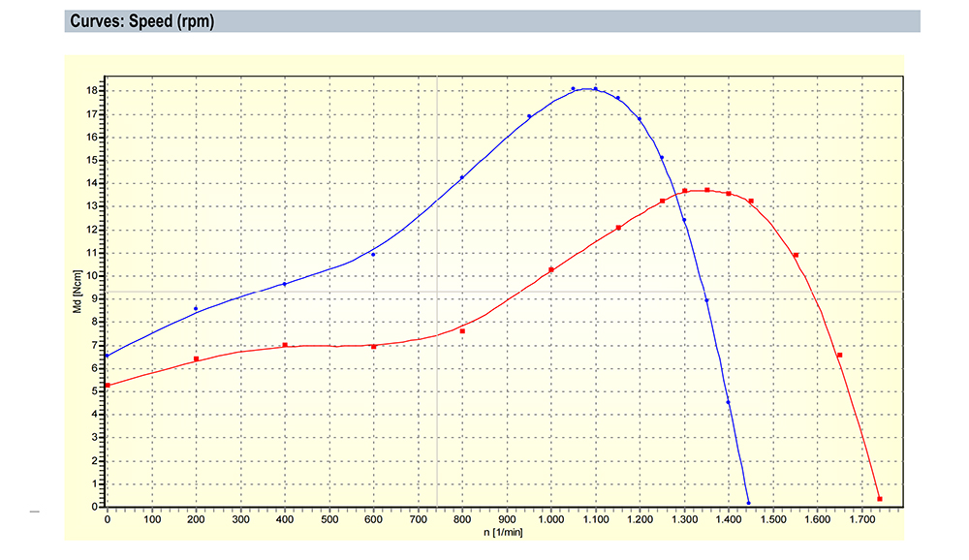This screenshot has height=560, width=969.
Task: Select the red data point at 1.650 rpm
Action: pos(839,355)
